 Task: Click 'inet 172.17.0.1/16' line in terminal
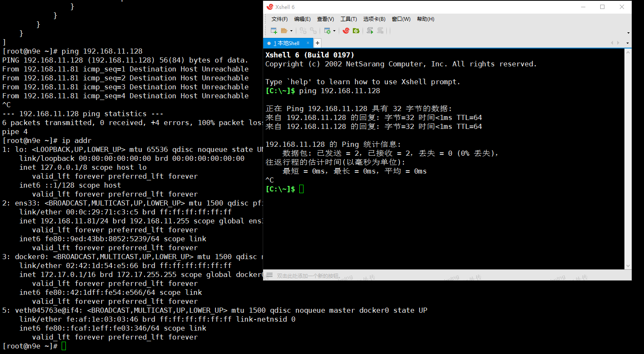141,274
